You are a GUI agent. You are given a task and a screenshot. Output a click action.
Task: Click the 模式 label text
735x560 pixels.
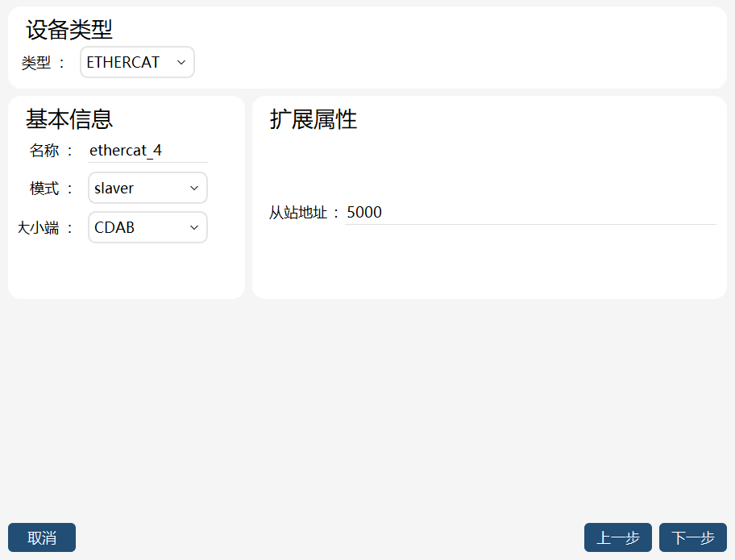44,189
